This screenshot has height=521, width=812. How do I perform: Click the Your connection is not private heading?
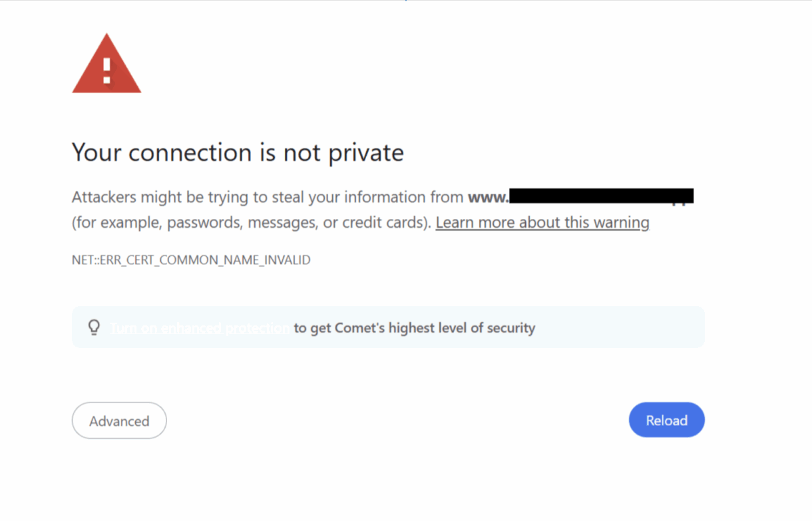238,152
